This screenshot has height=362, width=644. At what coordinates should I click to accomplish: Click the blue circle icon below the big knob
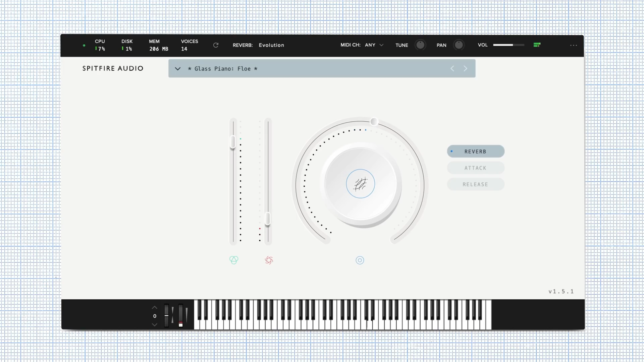coord(360,260)
